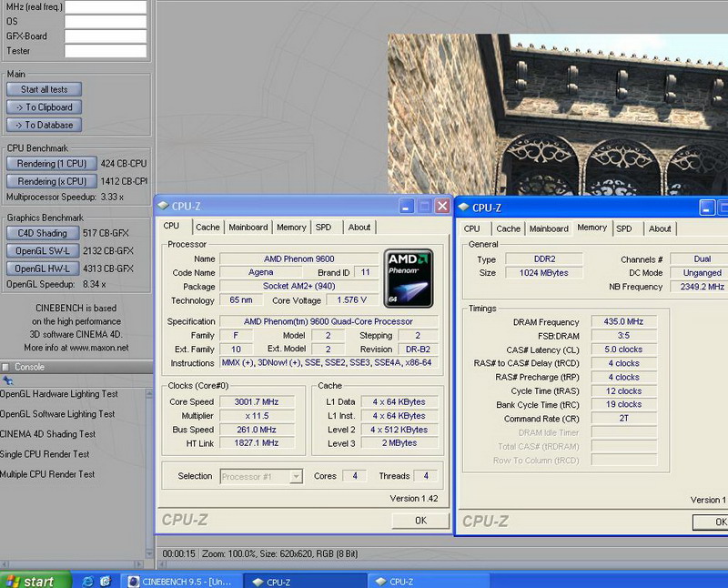Run Rendering (1 CPU) benchmark

point(52,164)
